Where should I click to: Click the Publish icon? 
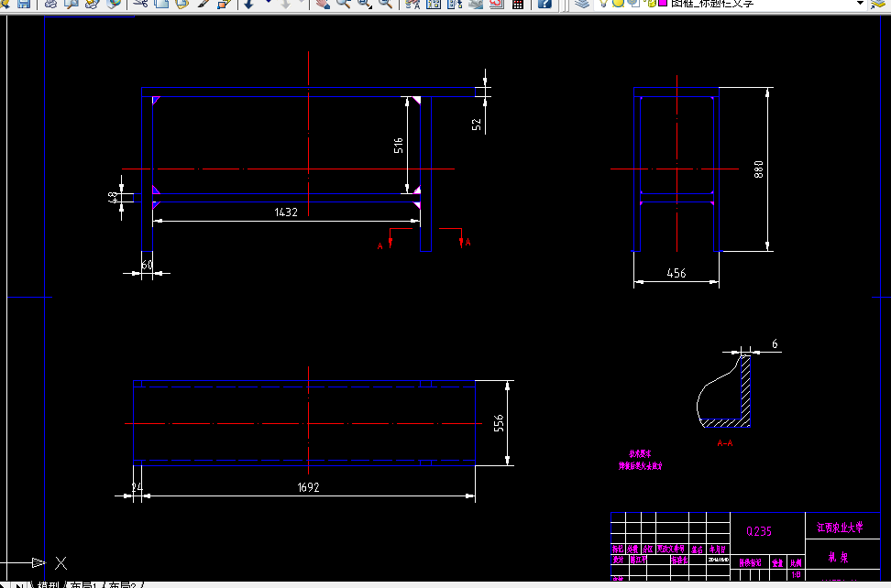click(92, 4)
